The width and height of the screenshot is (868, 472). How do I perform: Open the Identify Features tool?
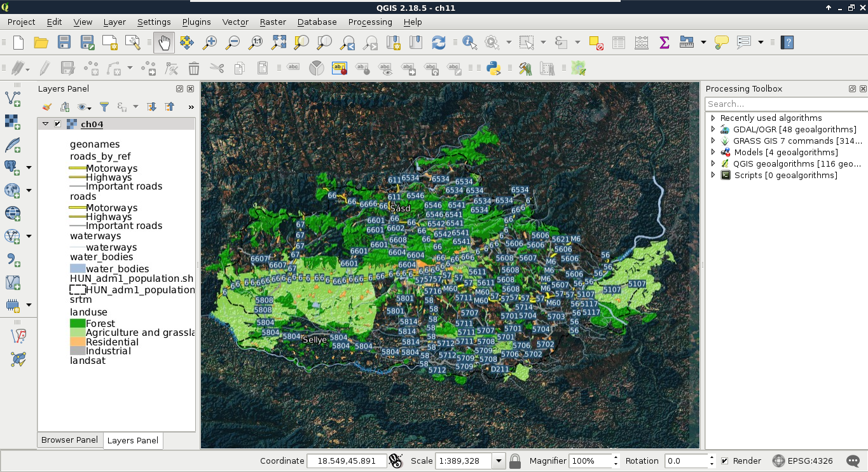pos(469,43)
